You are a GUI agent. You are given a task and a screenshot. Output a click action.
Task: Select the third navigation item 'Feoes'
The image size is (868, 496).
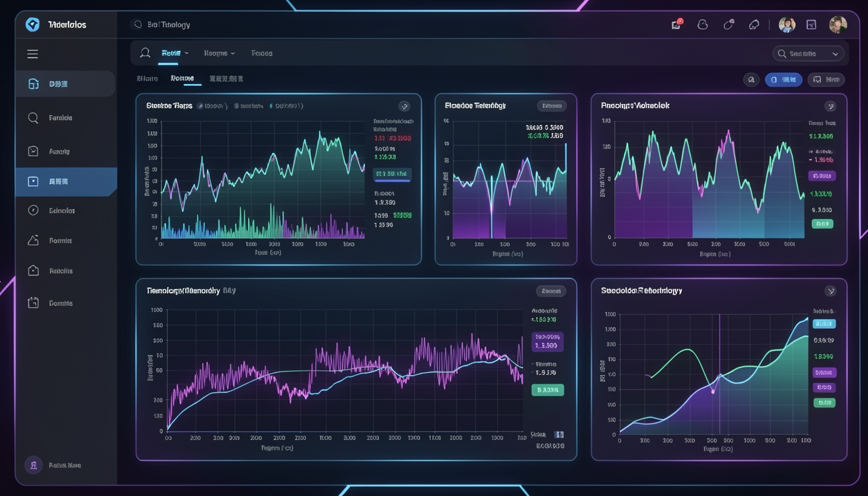tap(262, 53)
